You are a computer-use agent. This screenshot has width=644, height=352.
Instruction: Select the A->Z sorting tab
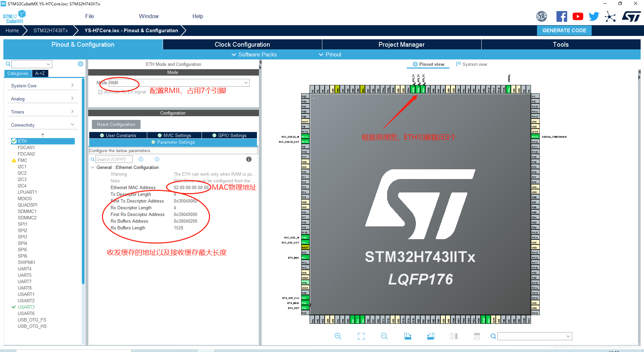pyautogui.click(x=40, y=73)
